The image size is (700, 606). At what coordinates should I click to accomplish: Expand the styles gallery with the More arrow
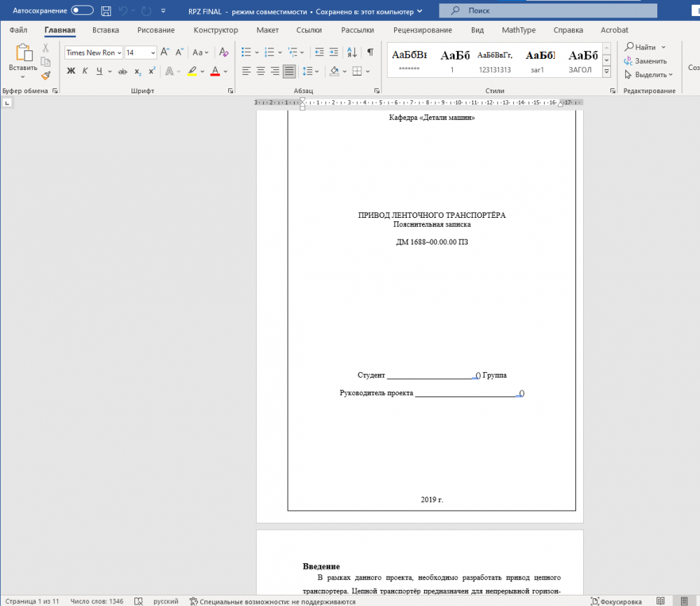click(606, 71)
